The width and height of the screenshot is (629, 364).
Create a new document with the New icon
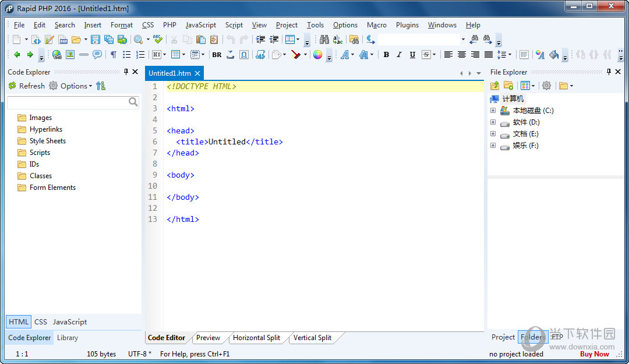tap(16, 40)
